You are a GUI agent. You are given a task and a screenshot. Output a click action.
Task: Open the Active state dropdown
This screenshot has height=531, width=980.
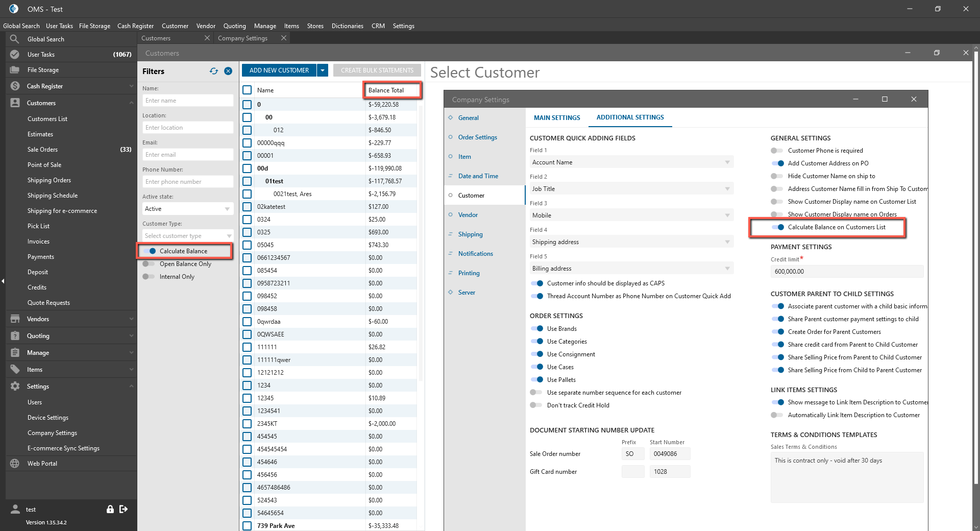(188, 209)
